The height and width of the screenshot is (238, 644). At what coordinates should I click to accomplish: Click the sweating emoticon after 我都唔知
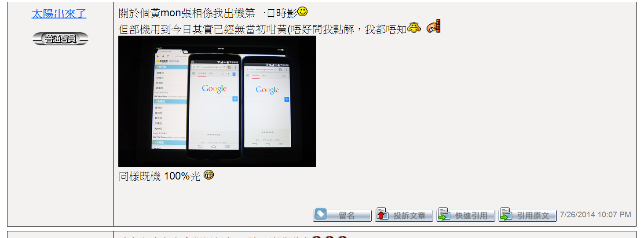414,28
